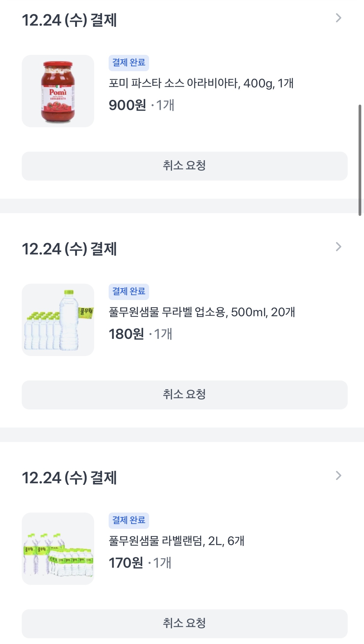The width and height of the screenshot is (364, 644).
Task: Select 풀무원샘물 라벨랜덤, 2L, 6개 title
Action: pos(176,541)
